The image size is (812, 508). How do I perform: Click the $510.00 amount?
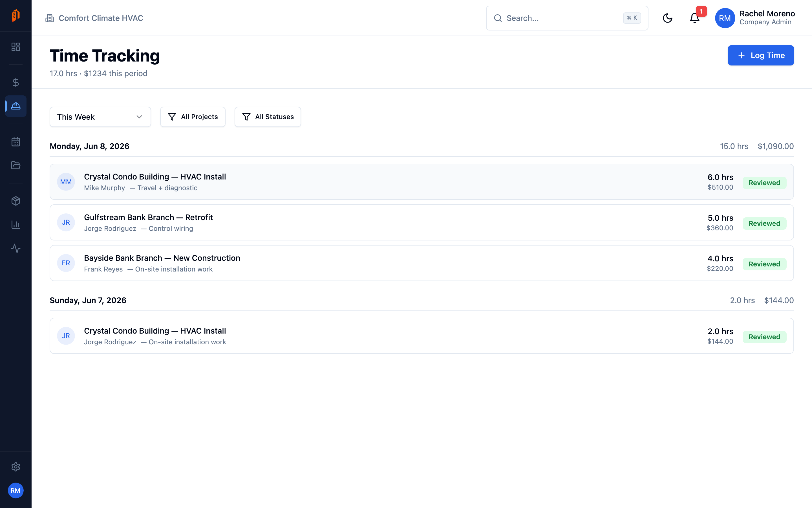(720, 187)
